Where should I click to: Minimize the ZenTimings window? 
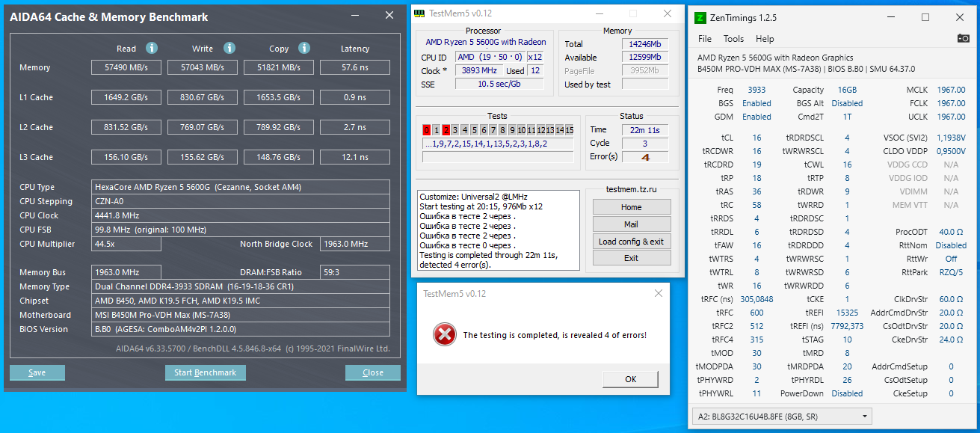coord(891,17)
